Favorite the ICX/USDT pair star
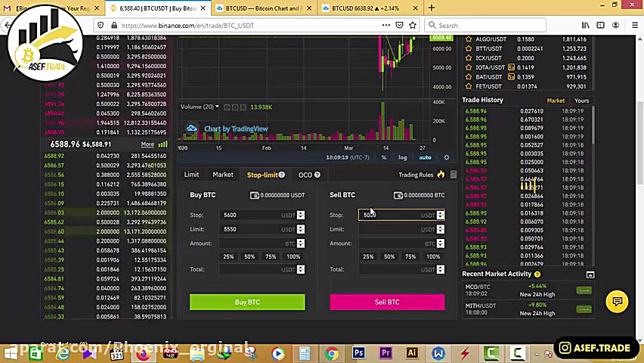Viewport: 644px width, 363px height. pos(468,58)
